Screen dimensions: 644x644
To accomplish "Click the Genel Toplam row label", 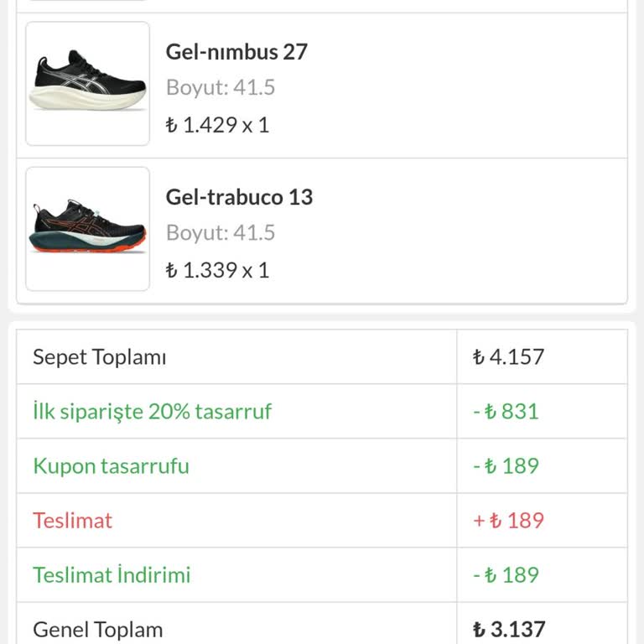I will pyautogui.click(x=97, y=630).
